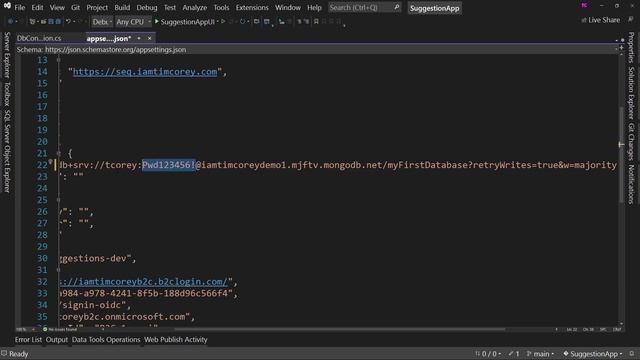Open the Data Tools Operations tab
This screenshot has height=360, width=640.
coord(106,340)
